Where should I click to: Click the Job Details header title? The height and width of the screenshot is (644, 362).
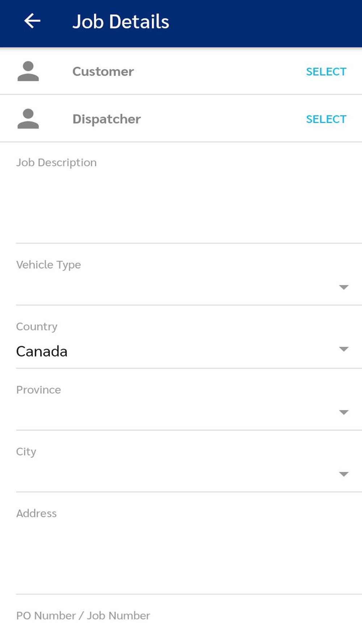tap(121, 21)
